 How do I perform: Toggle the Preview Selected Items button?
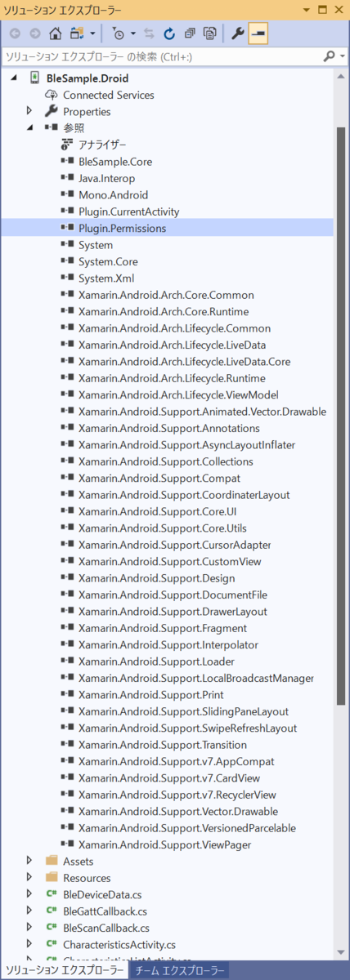[258, 33]
